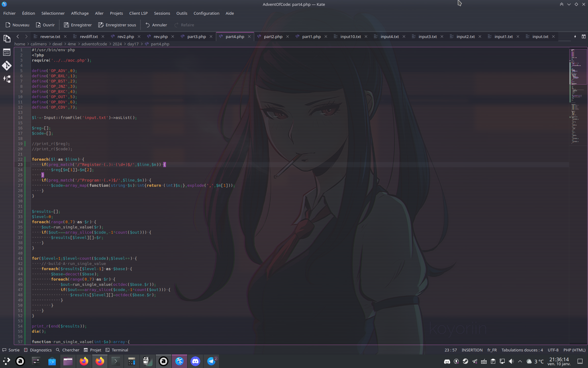Click line number 41 in gutter
This screenshot has height=368, width=588.
pos(20,258)
